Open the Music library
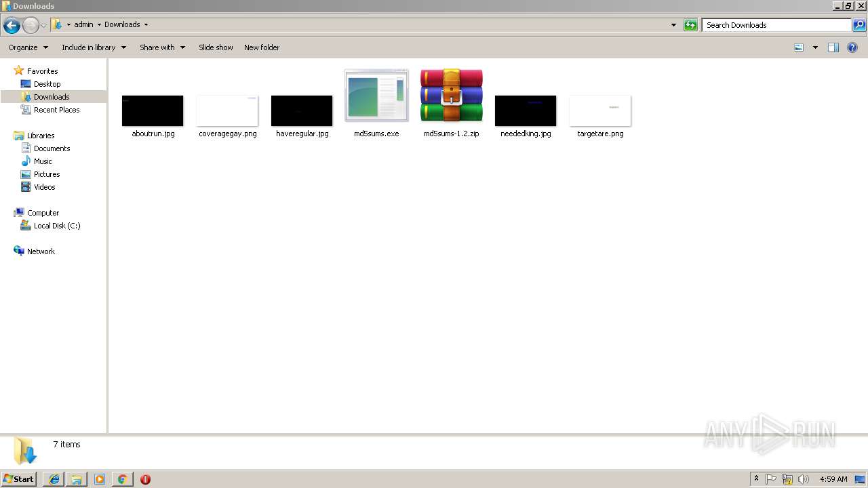868x488 pixels. coord(43,161)
